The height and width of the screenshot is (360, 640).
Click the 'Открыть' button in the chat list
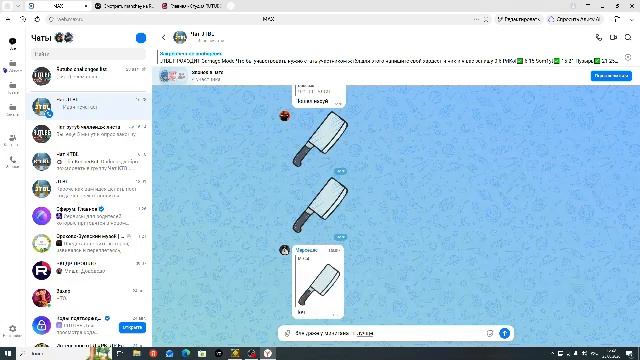pos(132,327)
